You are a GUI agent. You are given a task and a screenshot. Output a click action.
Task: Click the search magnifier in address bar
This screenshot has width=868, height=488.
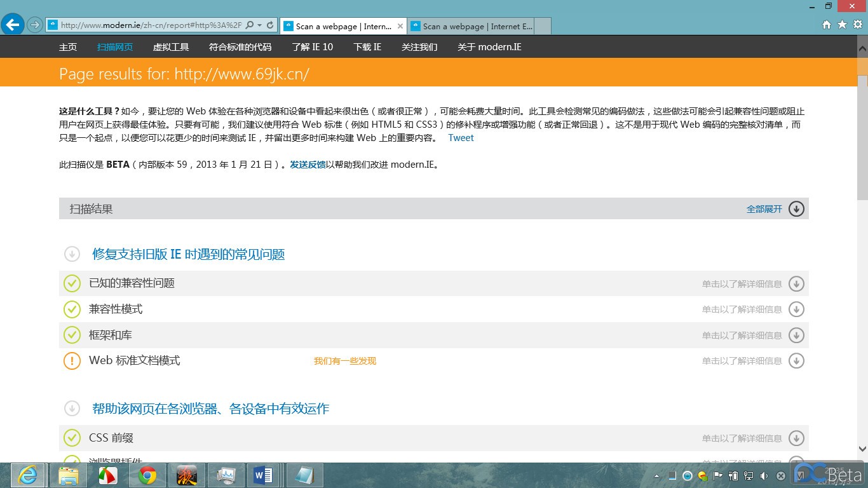point(250,25)
